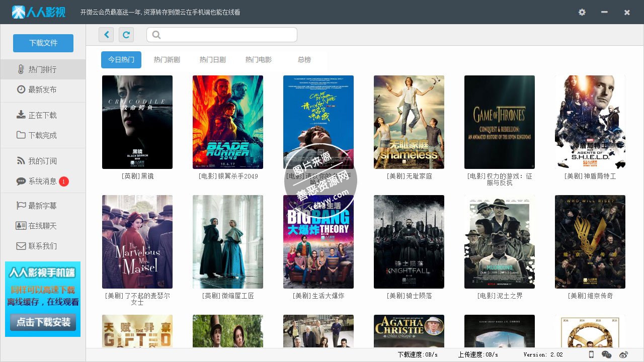Click the clock icon beside 最新发布

21,89
